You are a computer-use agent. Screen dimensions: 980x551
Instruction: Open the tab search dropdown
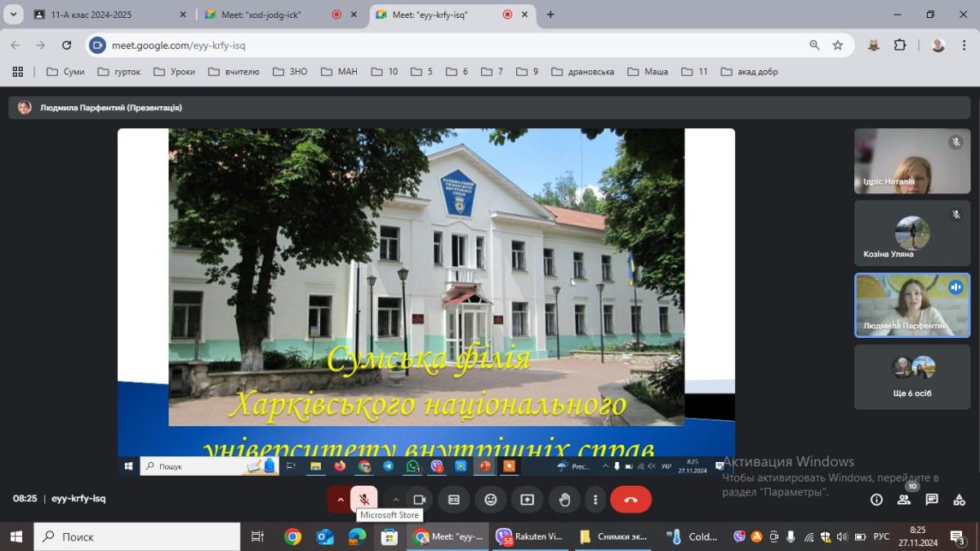13,15
